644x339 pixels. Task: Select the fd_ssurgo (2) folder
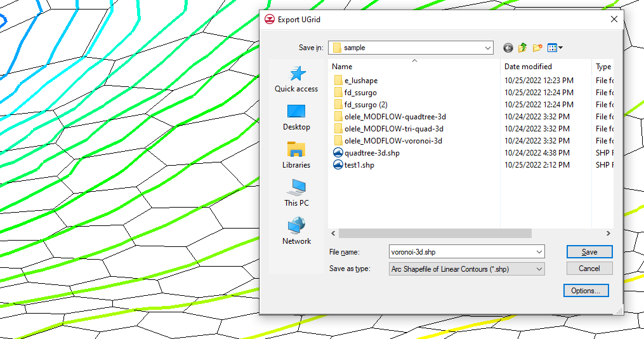[360, 104]
